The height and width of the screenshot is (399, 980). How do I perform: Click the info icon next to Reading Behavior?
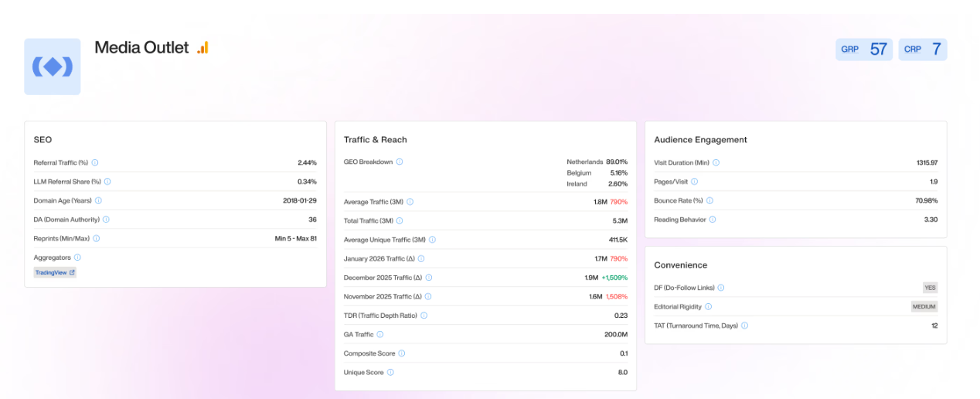tap(713, 220)
